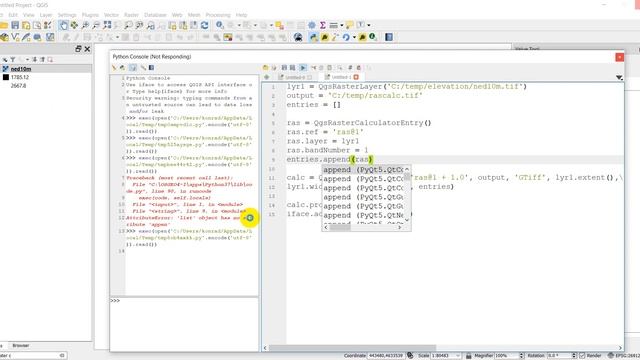640x360 pixels.
Task: Click the new editor tab plus icon
Action: pos(267,77)
